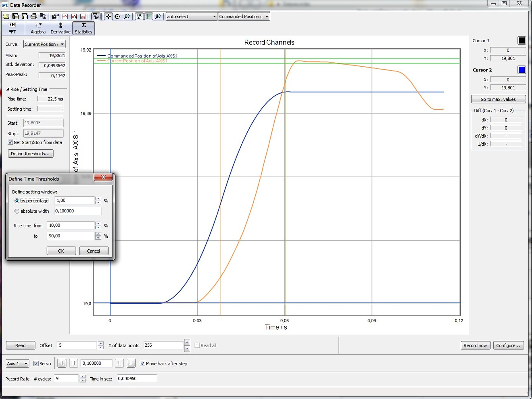Switch to the Algebra tab
The image size is (532, 399).
(x=38, y=28)
